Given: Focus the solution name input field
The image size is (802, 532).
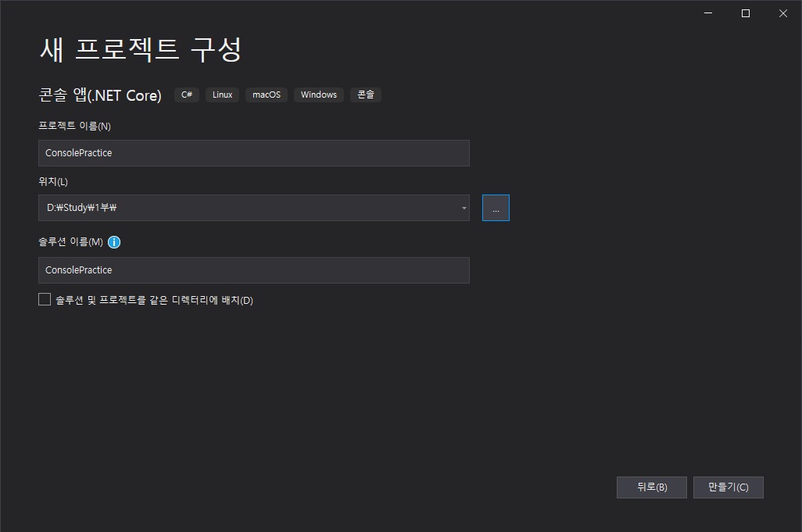Looking at the screenshot, I should (x=254, y=270).
